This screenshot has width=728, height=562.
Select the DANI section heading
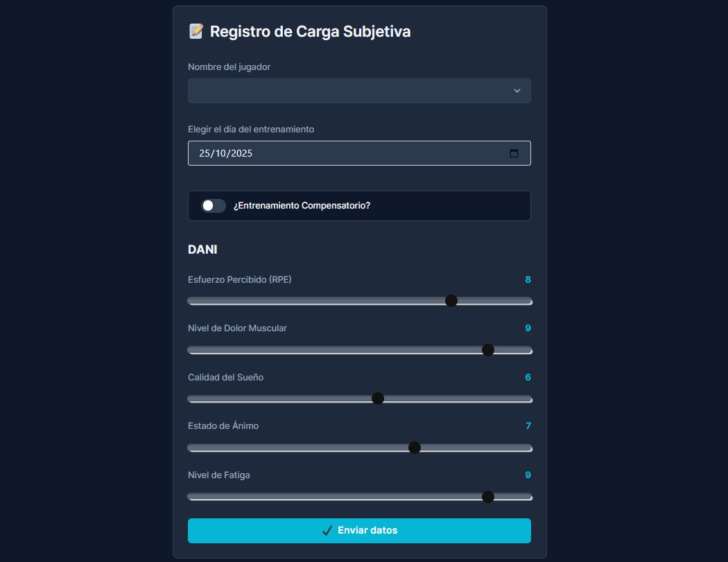click(202, 249)
